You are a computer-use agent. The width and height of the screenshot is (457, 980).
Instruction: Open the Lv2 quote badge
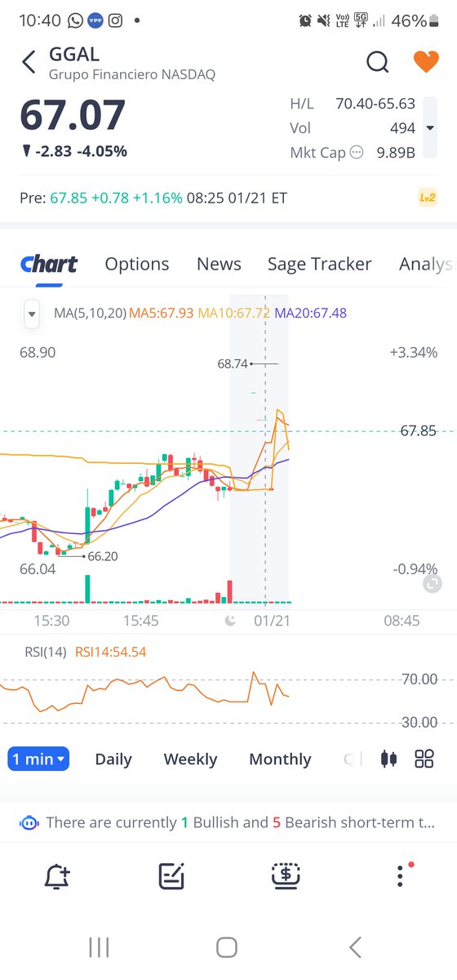pos(428,198)
